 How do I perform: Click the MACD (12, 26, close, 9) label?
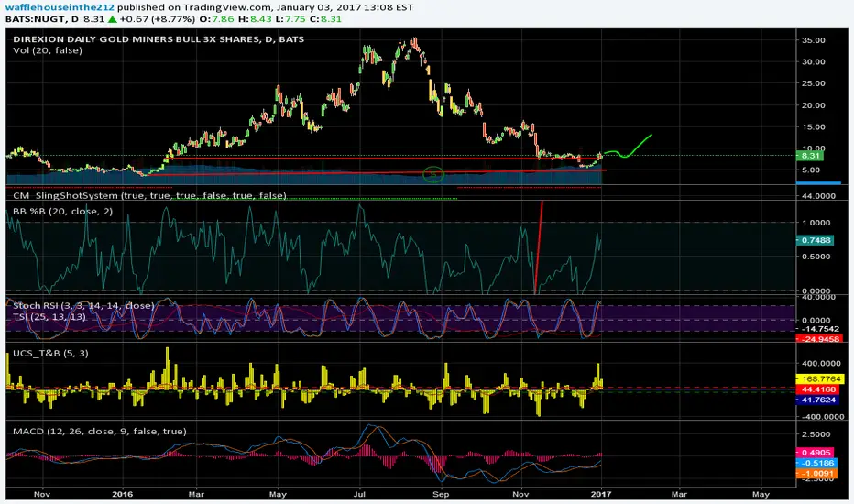100,431
